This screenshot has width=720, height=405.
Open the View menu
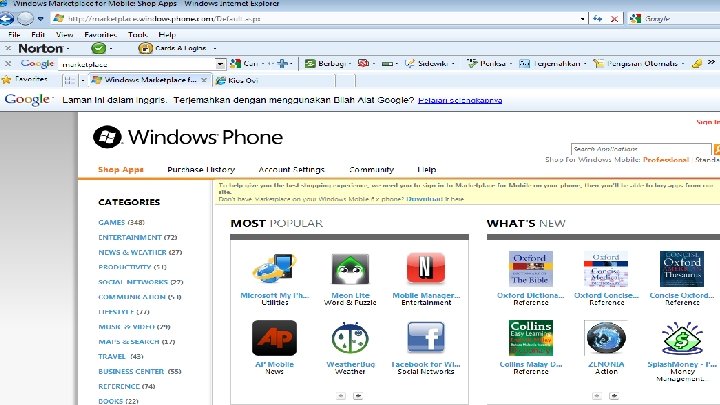point(64,34)
